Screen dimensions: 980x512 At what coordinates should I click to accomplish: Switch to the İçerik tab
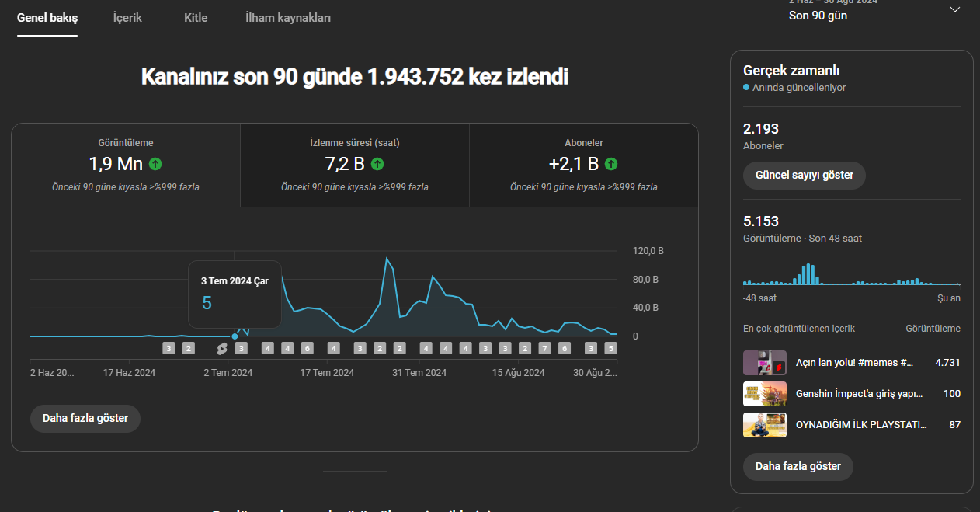(127, 17)
